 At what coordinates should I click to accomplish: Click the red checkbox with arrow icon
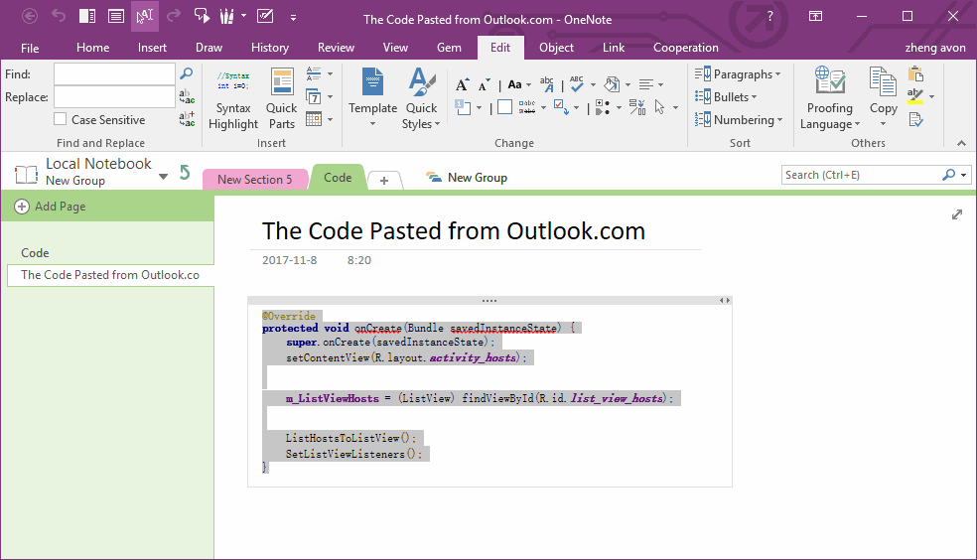tap(561, 107)
